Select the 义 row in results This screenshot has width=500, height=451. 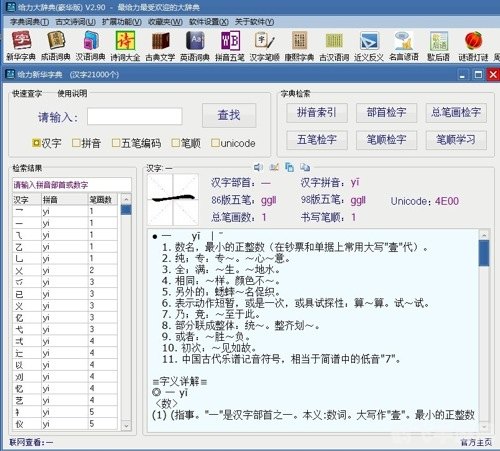tap(65, 306)
